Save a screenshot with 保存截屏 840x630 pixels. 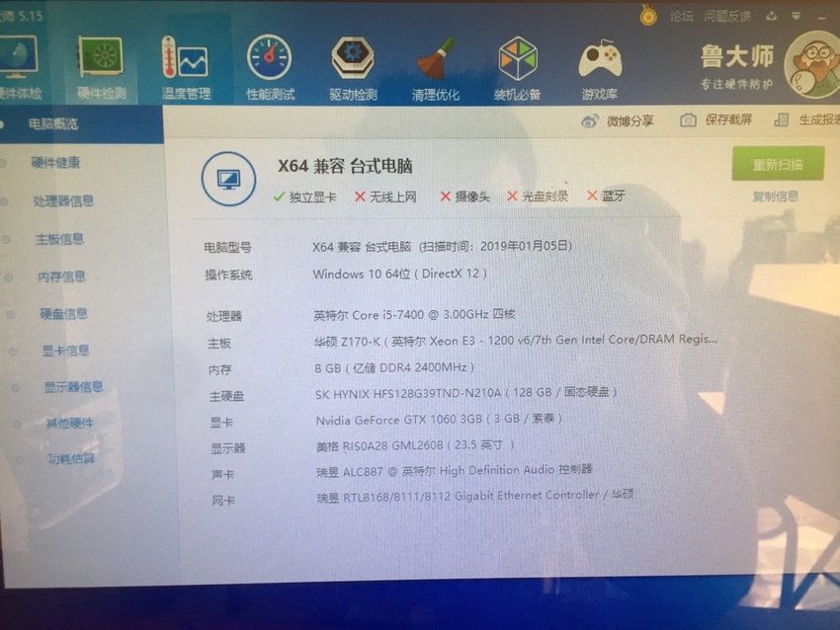715,119
